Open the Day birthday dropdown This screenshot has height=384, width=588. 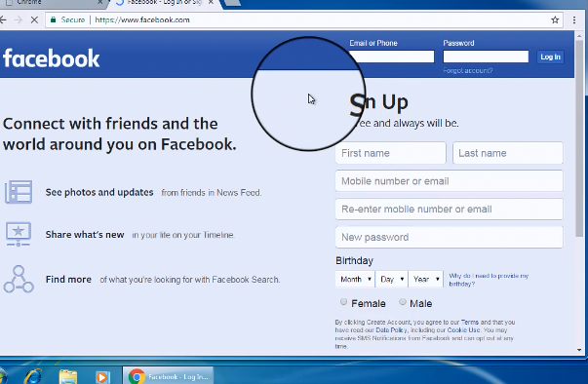[391, 279]
